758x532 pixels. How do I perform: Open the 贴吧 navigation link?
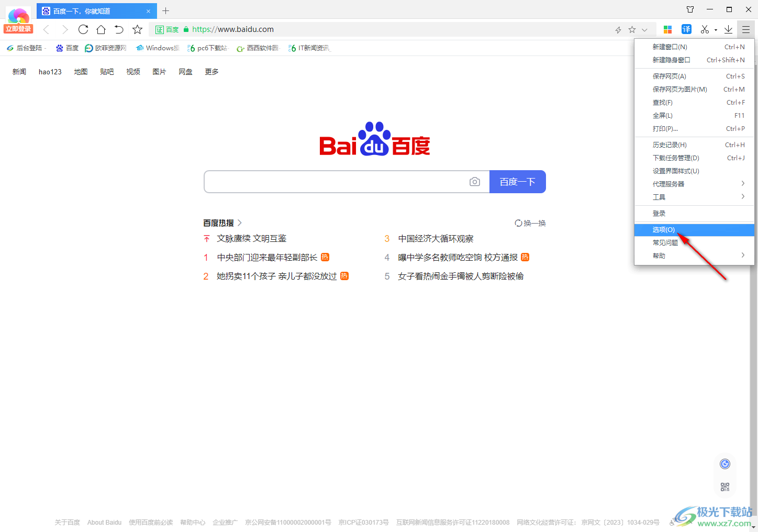[x=107, y=72]
